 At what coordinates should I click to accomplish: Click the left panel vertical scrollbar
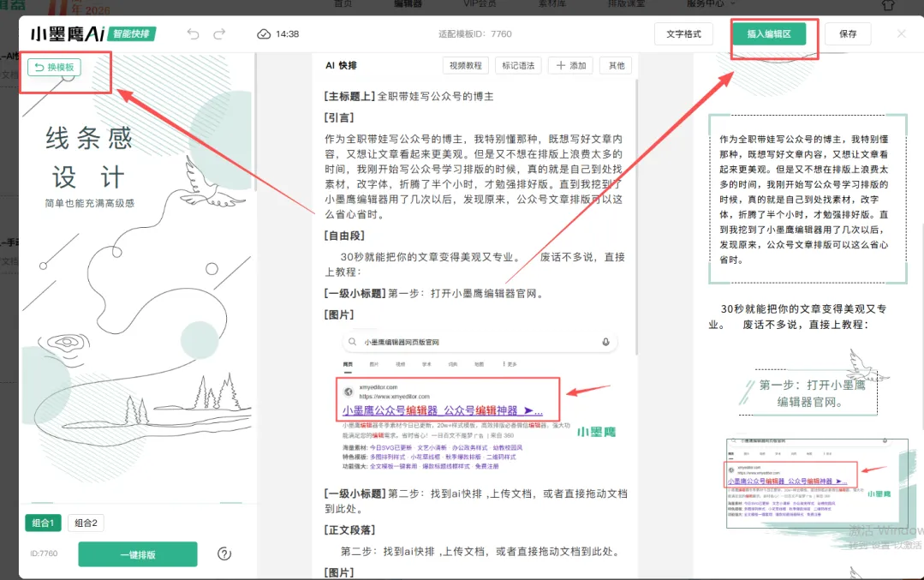coord(255,123)
